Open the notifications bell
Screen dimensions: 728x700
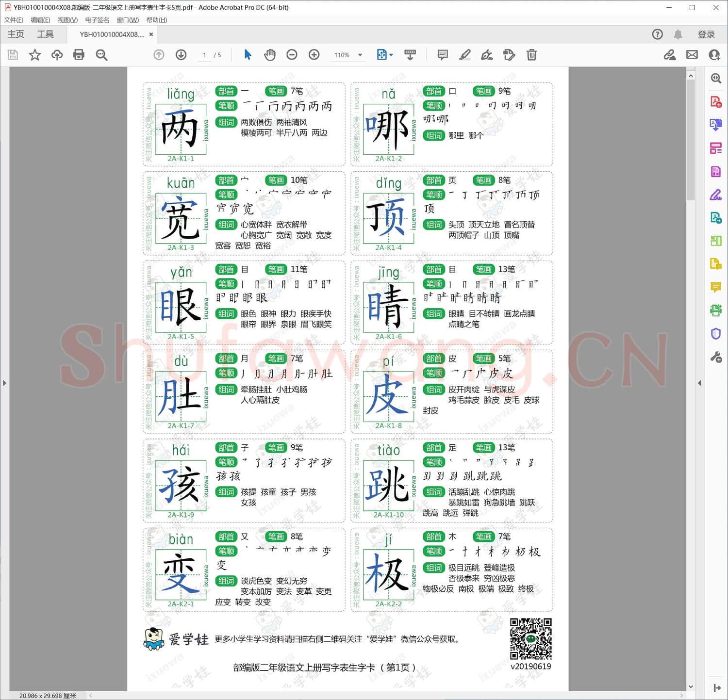point(678,34)
